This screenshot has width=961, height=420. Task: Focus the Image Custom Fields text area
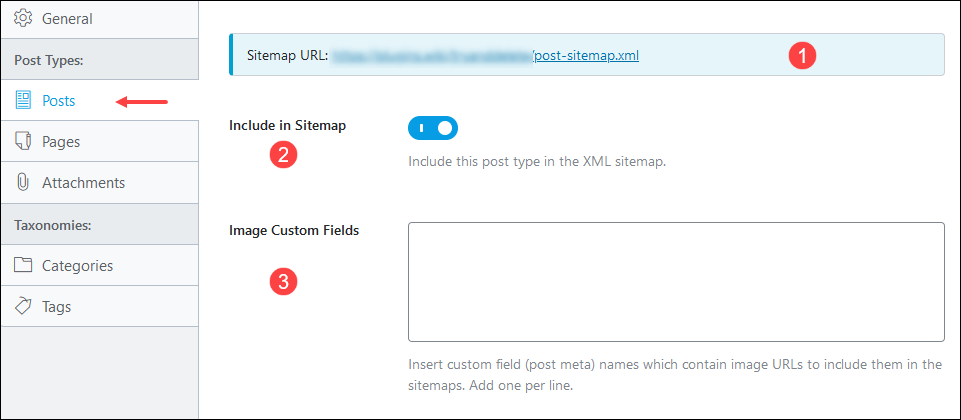(676, 282)
